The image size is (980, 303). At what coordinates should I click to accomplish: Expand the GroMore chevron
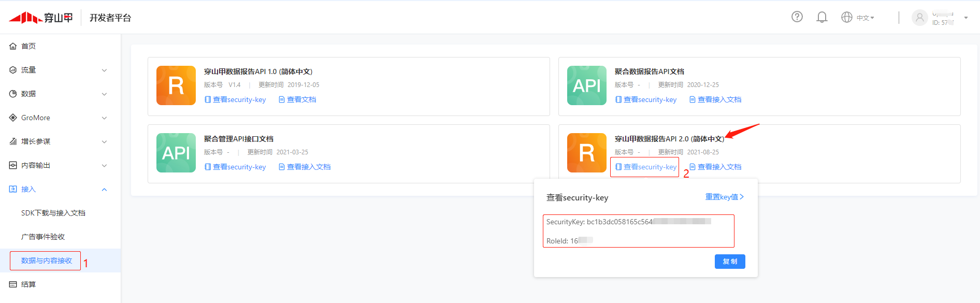104,118
